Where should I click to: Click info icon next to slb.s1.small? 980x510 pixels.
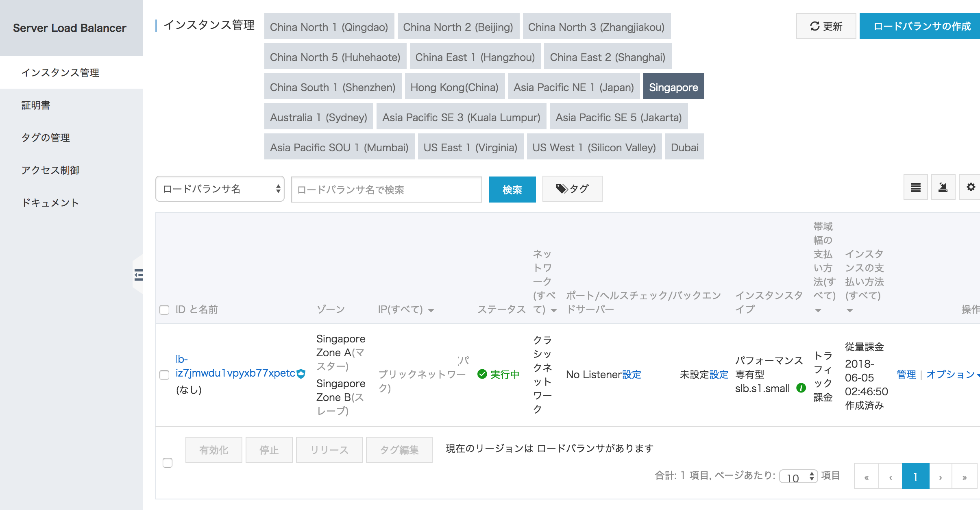pyautogui.click(x=801, y=388)
